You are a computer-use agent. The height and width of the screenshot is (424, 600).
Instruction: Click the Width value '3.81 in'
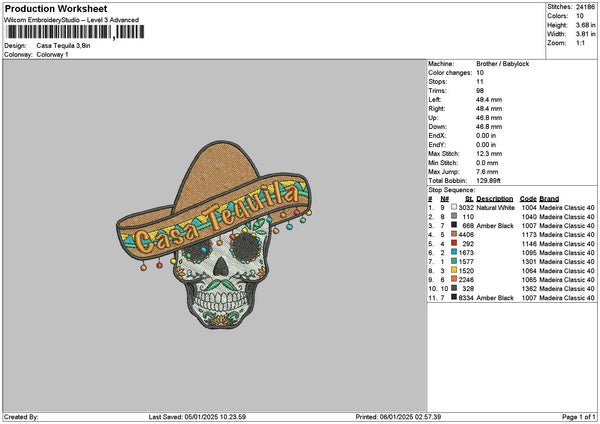585,34
